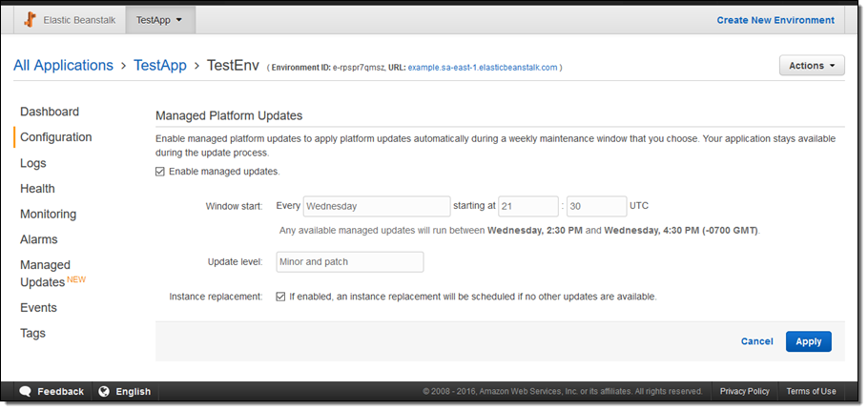Click the Elastic Beanstalk logo icon
868x411 pixels.
pyautogui.click(x=30, y=20)
